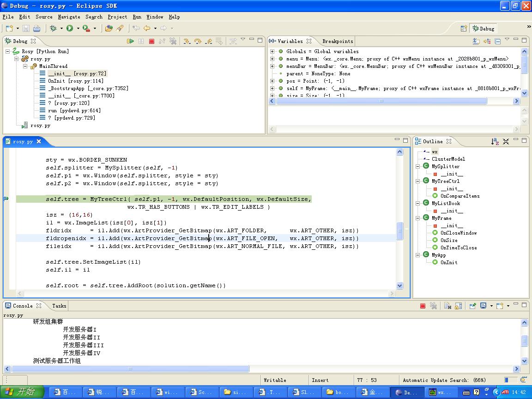Launch Debug with the bug icon
The height and width of the screenshot is (399, 532).
pos(53,29)
